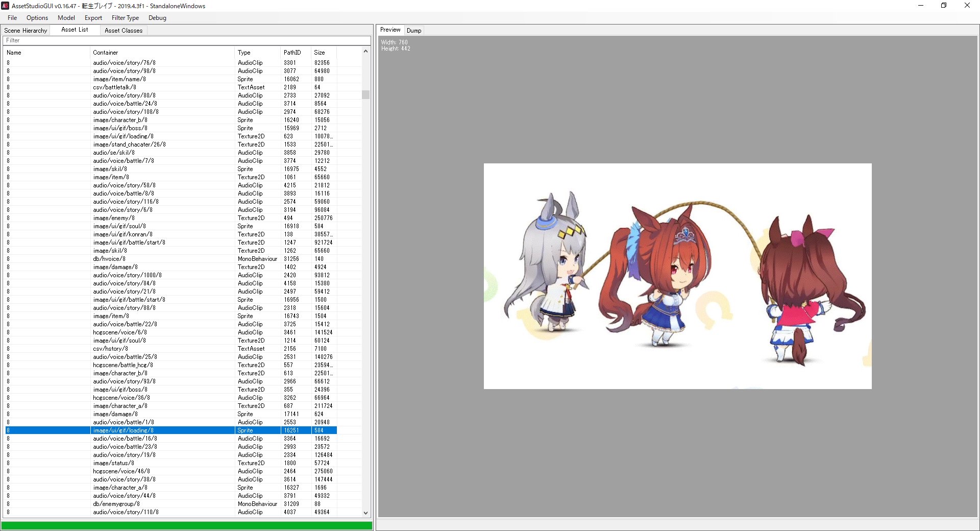Sort by the Size column header
The image size is (980, 531).
point(324,53)
